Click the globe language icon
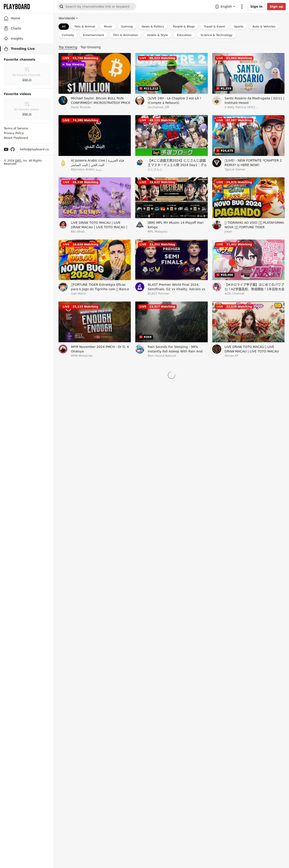This screenshot has width=289, height=868. (217, 6)
